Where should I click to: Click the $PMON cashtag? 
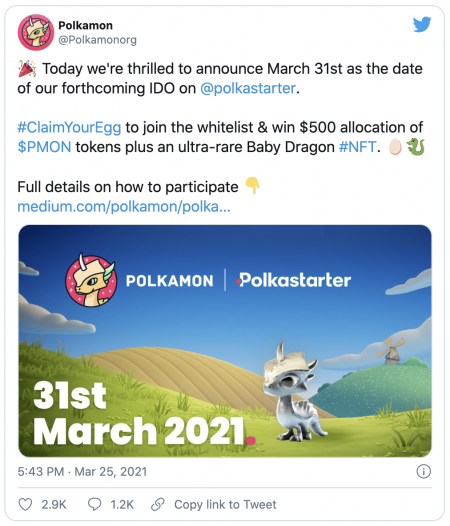pyautogui.click(x=44, y=147)
